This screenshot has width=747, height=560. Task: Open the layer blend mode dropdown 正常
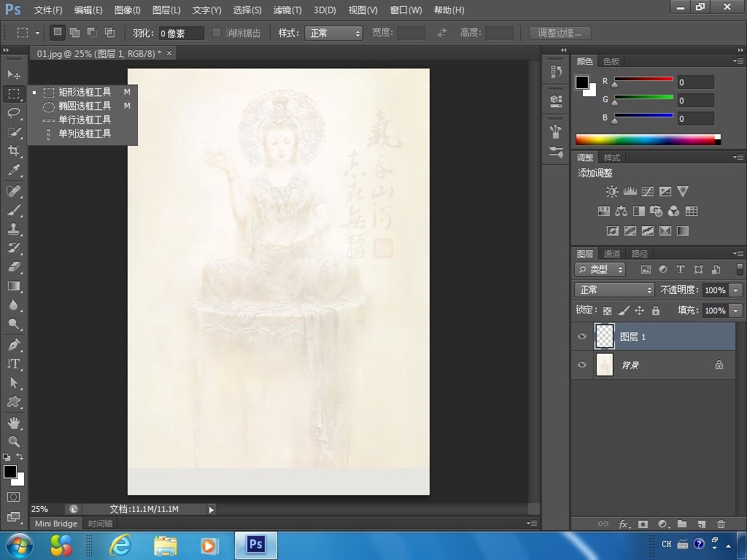click(614, 289)
